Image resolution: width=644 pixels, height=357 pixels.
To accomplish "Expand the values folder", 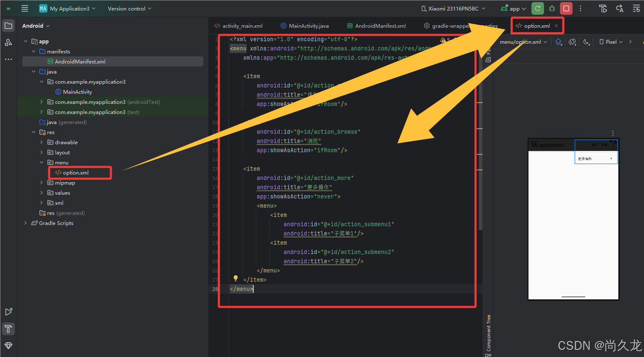I will (x=42, y=193).
